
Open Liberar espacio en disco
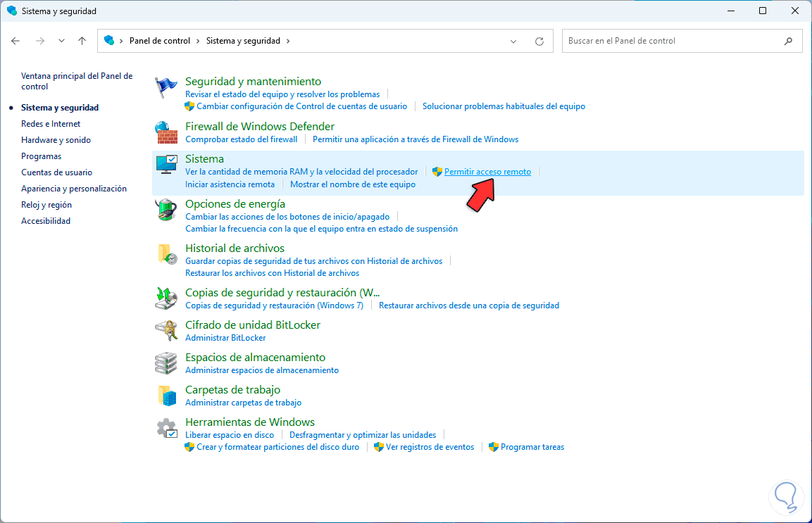point(230,435)
